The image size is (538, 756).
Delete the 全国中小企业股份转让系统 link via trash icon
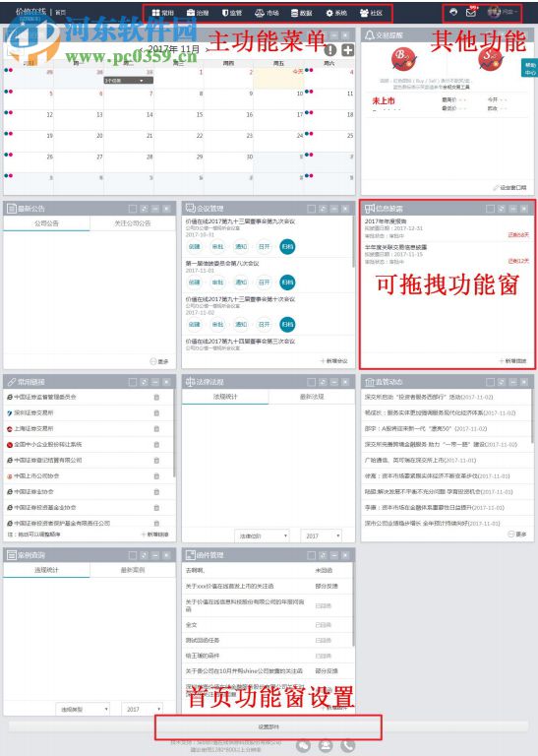156,445
